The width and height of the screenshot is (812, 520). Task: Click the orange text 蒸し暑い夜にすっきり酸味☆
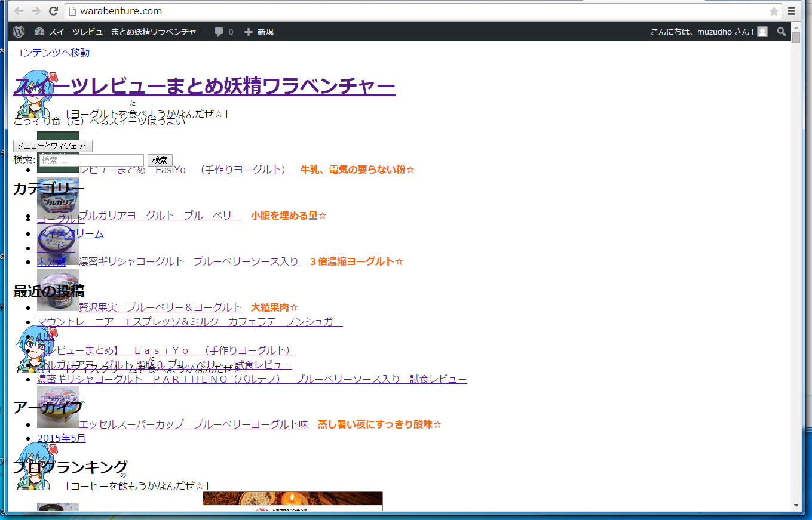click(x=379, y=424)
